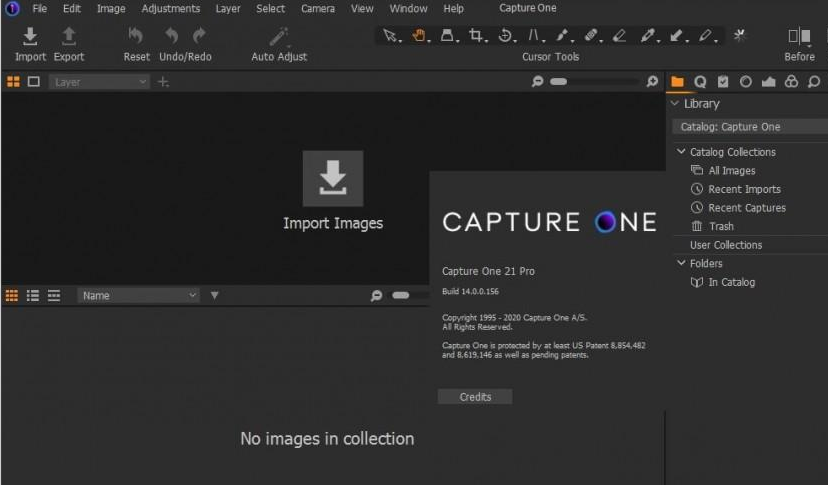Open the Lens tool tab icon
Viewport: 828px width, 485px height.
point(746,81)
